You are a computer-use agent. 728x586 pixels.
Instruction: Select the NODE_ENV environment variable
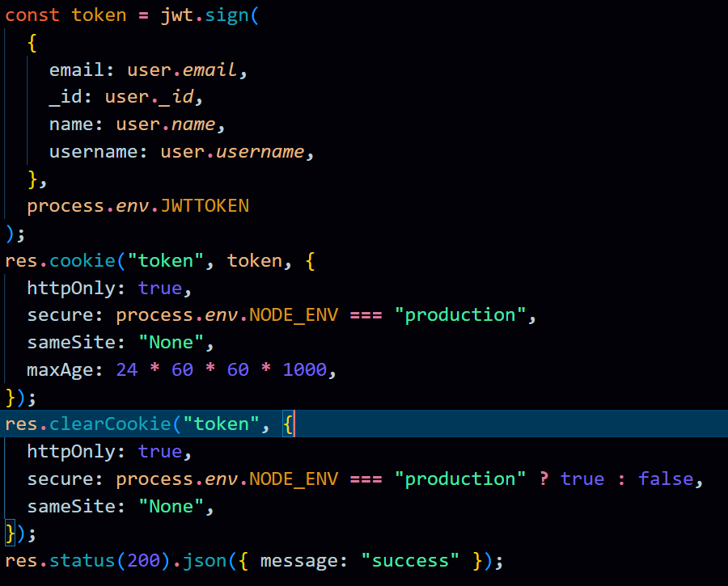point(292,314)
